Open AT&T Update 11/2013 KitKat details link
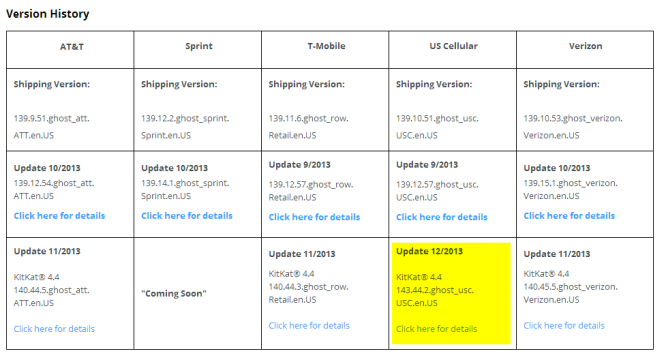The image size is (668, 362). click(54, 329)
